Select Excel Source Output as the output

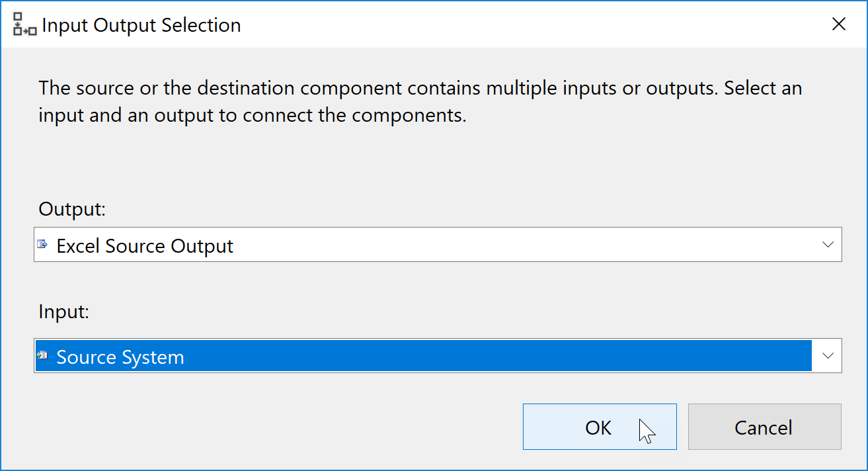pos(264,244)
